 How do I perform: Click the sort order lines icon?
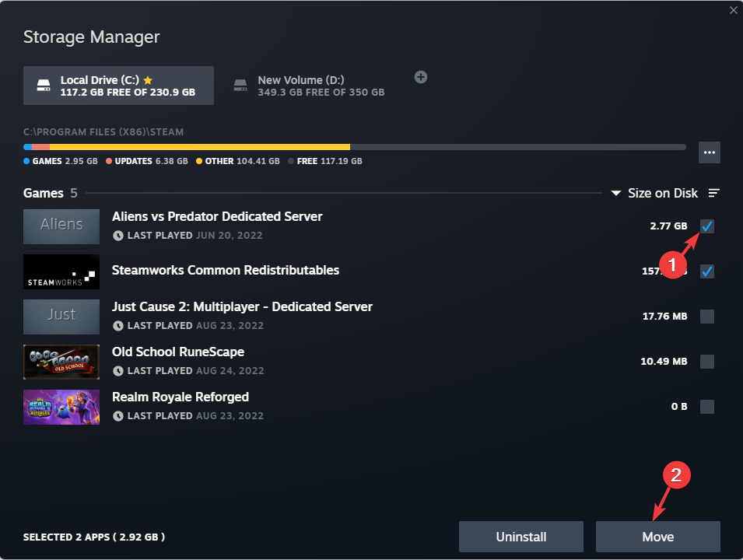(713, 193)
